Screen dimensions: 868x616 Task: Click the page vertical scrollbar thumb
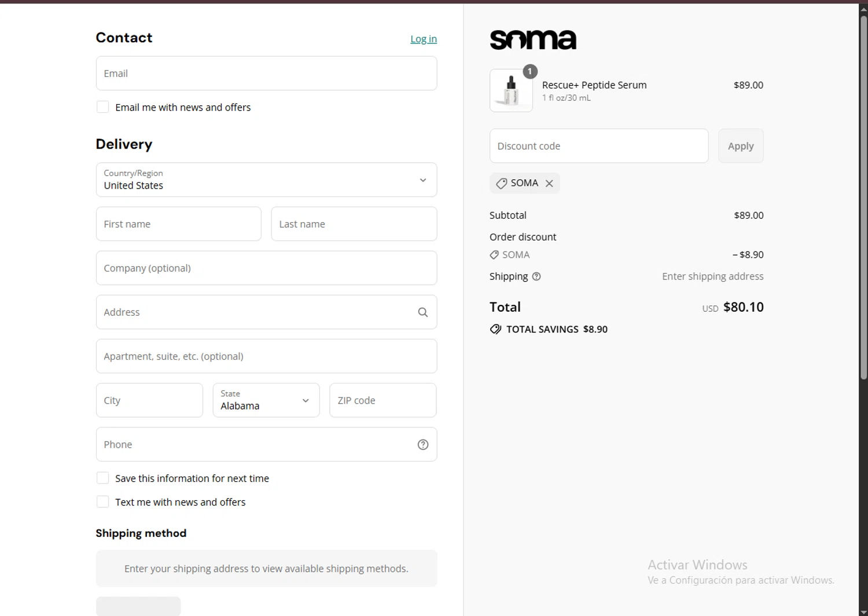[x=863, y=197]
